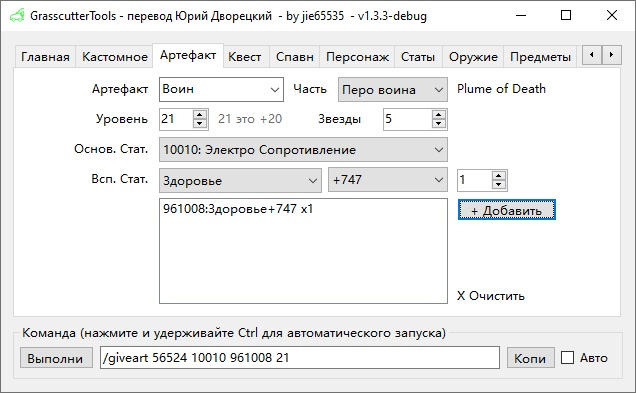636x393 pixels.
Task: Select the Артефакт tab
Action: (188, 55)
